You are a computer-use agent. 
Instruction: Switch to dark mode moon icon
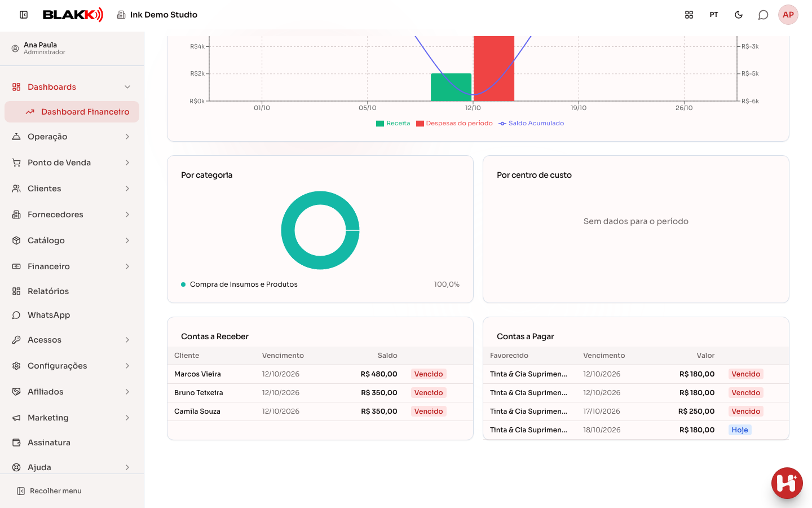coord(739,15)
